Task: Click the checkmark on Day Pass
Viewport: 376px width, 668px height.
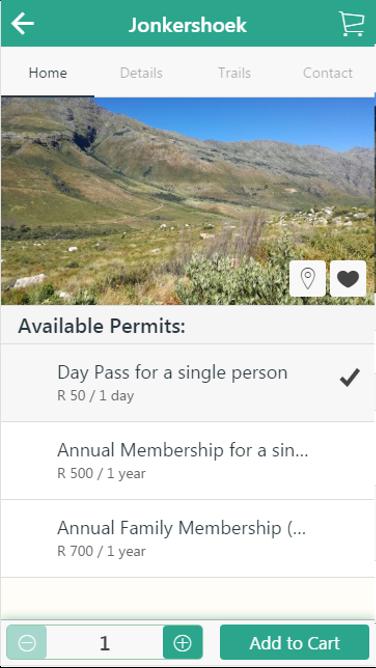Action: (350, 377)
